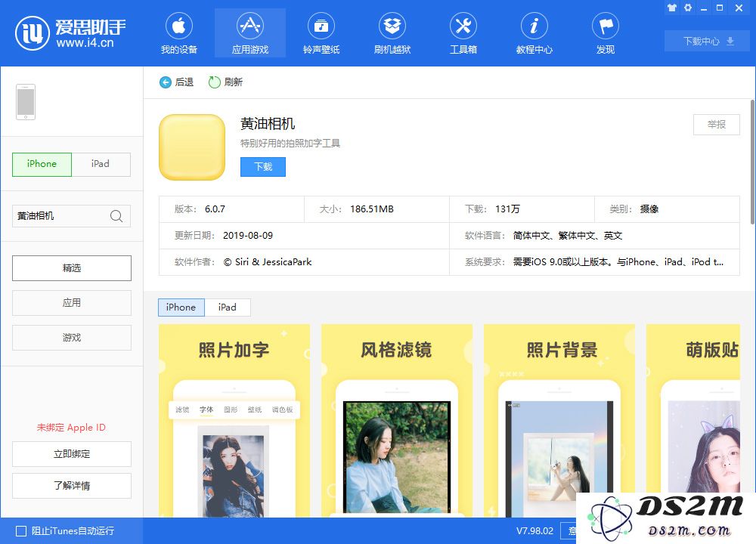This screenshot has width=756, height=544.
Task: Open 工具箱 toolbox section
Action: click(x=463, y=32)
